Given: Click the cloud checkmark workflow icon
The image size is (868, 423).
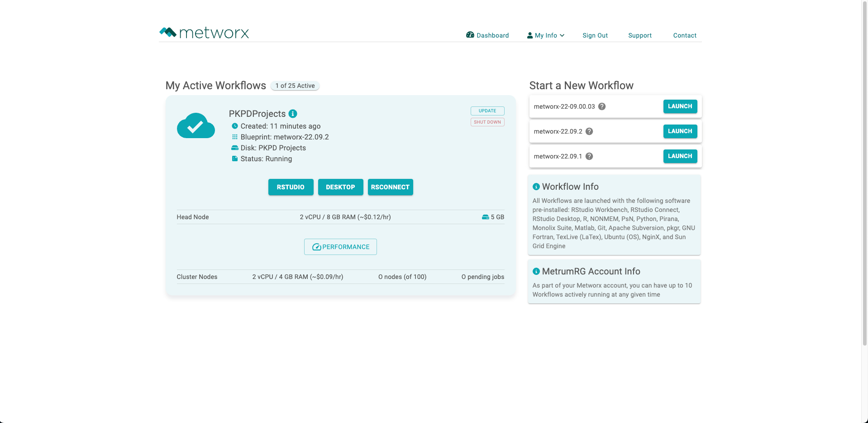Looking at the screenshot, I should (196, 125).
